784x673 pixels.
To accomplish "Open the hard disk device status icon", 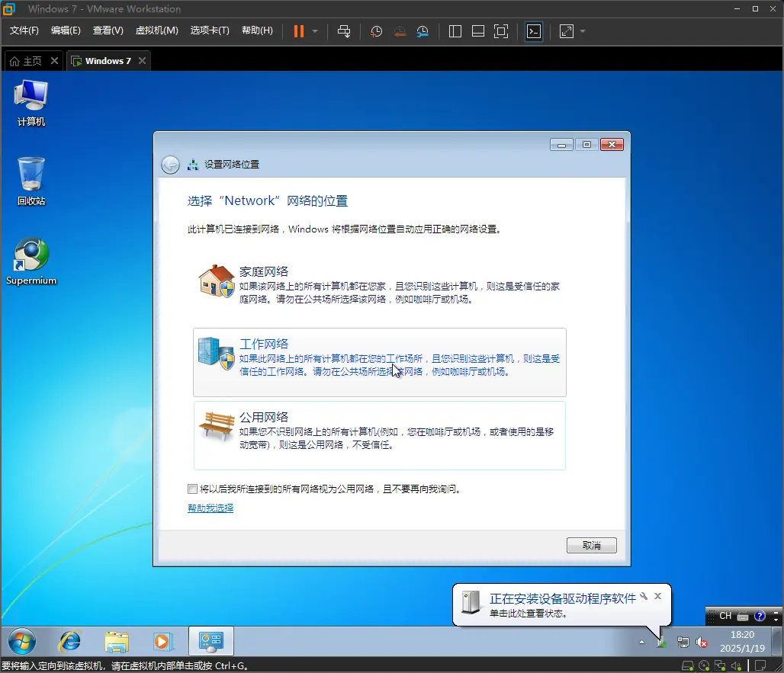I will pos(688,665).
